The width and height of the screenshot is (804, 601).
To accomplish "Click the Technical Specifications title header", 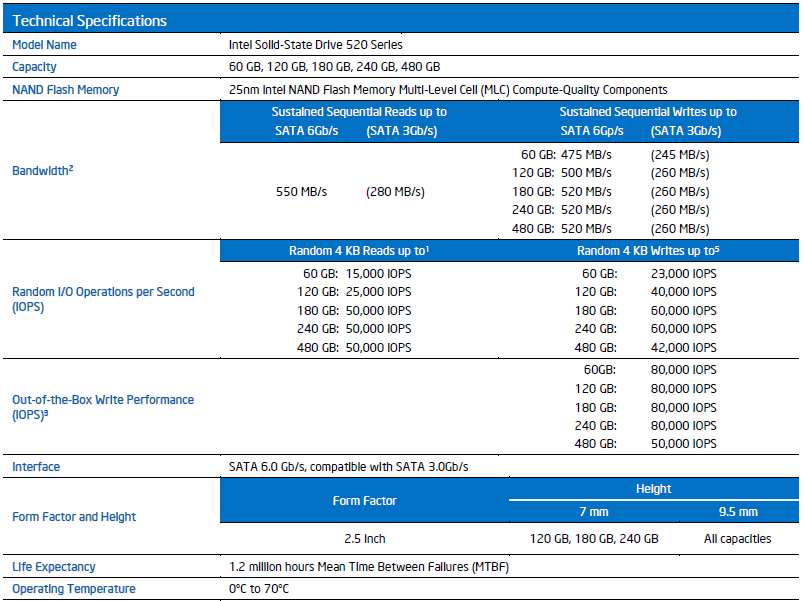I will 90,21.
